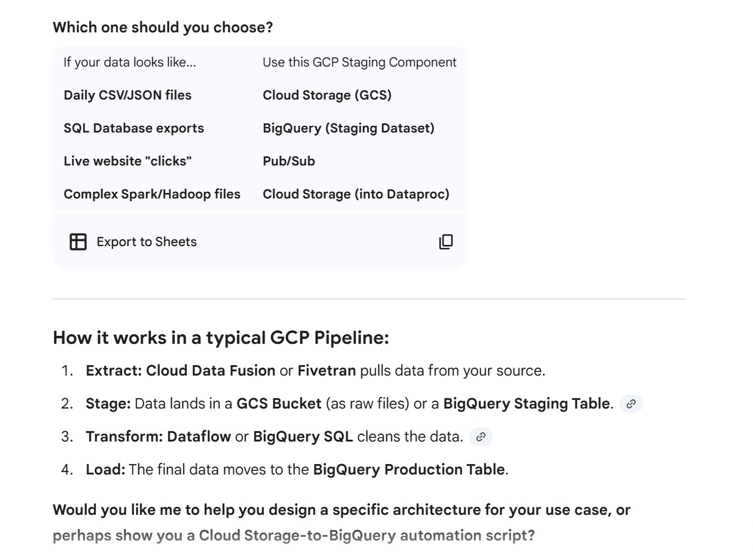This screenshot has width=753, height=560.
Task: Copy the table using the copy icon
Action: (x=446, y=242)
